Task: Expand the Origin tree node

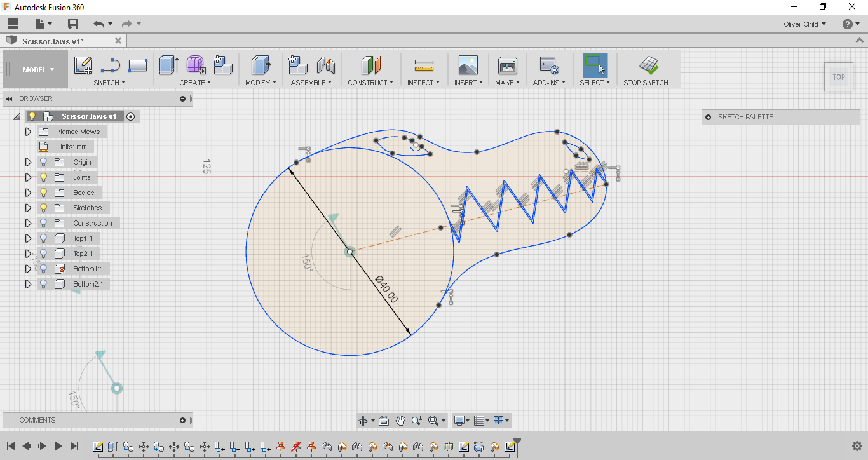Action: [28, 162]
